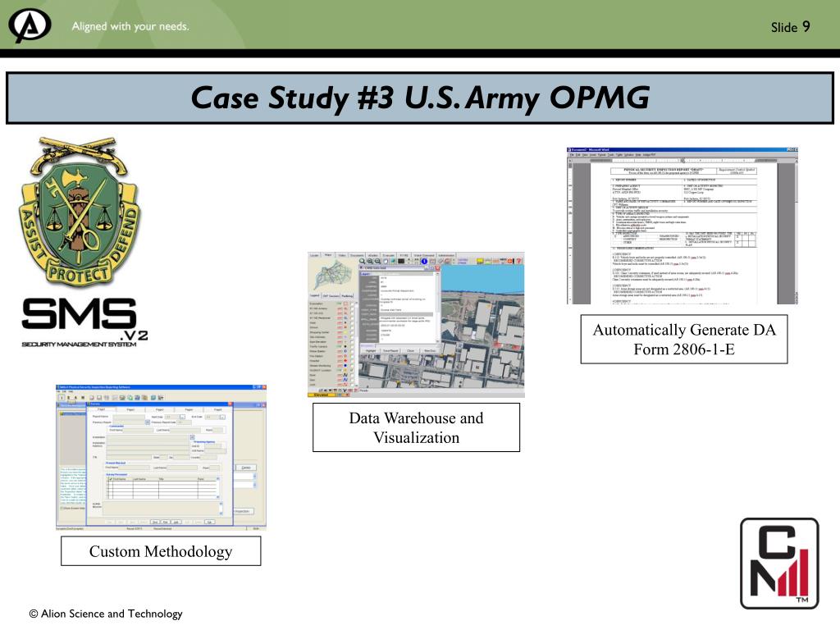Image resolution: width=840 pixels, height=630 pixels.
Task: Select the Legend tab in map screenshot
Action: (x=314, y=295)
